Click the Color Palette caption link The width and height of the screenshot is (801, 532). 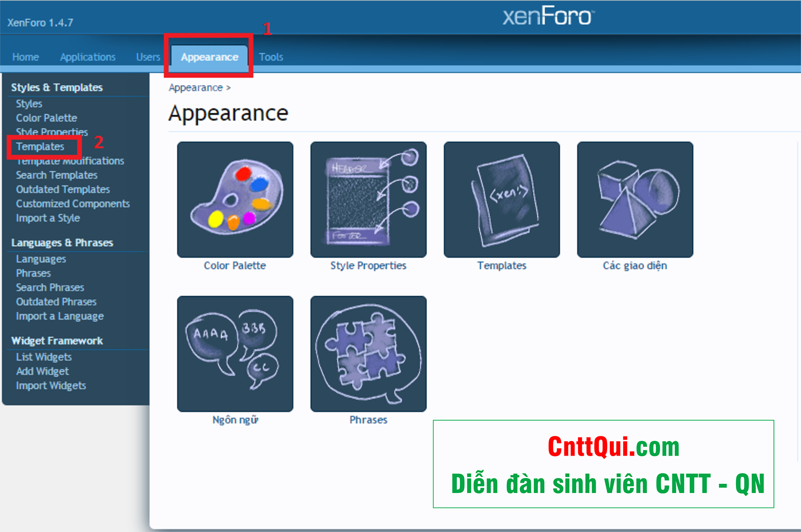point(235,265)
